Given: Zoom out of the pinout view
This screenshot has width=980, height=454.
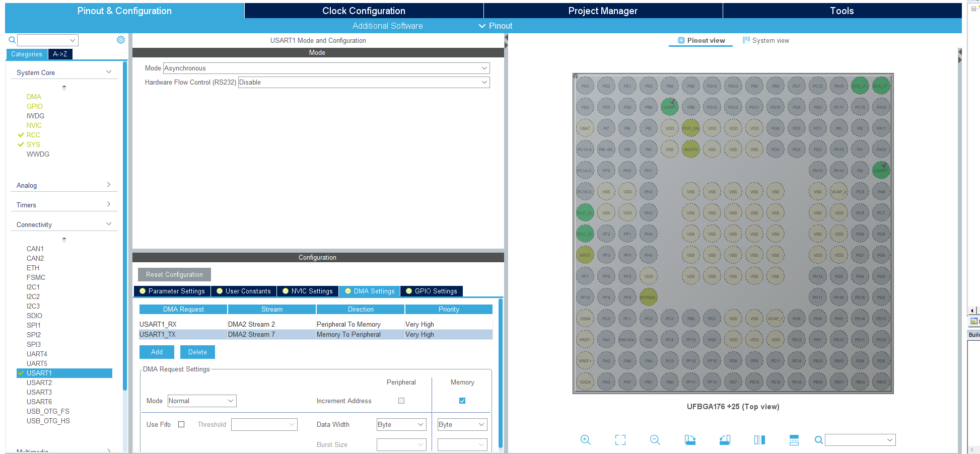Looking at the screenshot, I should click(x=655, y=440).
